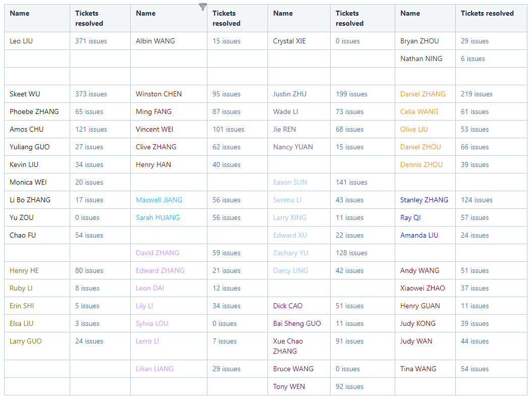This screenshot has height=399, width=532.
Task: Open the 199 issues link for Justin ZHU
Action: click(x=351, y=94)
